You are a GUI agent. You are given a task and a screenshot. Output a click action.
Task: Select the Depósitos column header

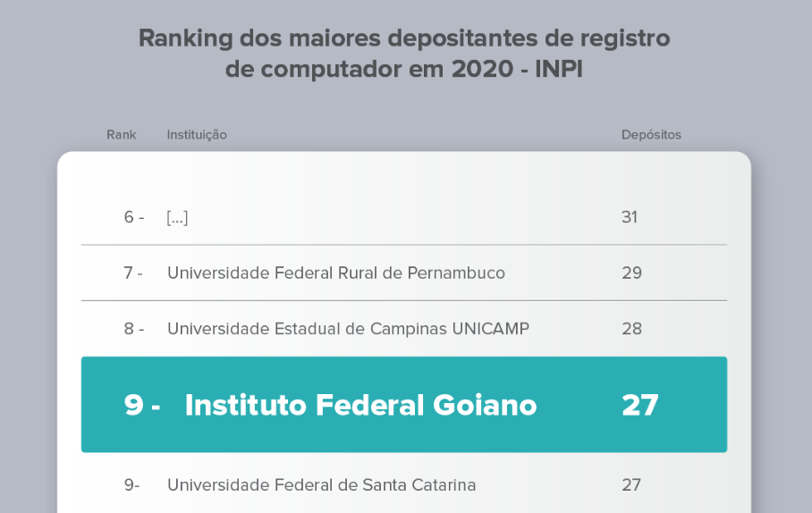(x=651, y=135)
